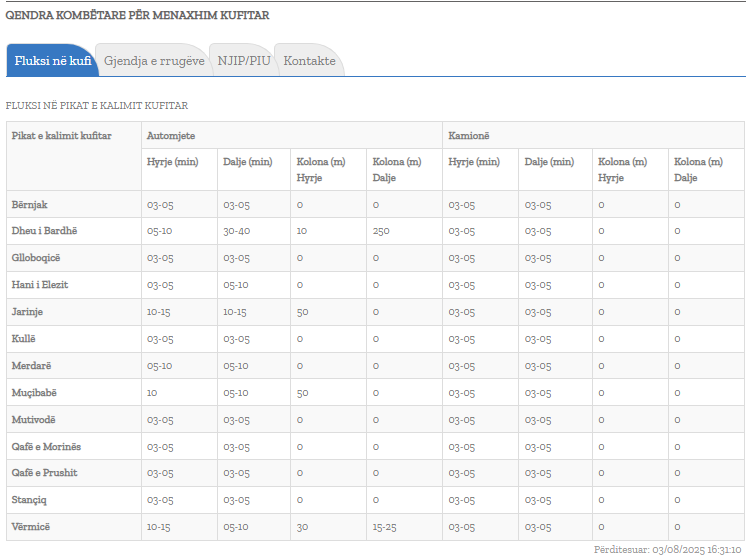Click the QENDRA KOMBËTARE PËR MENAXHIM KUFITAR heading

click(x=137, y=15)
